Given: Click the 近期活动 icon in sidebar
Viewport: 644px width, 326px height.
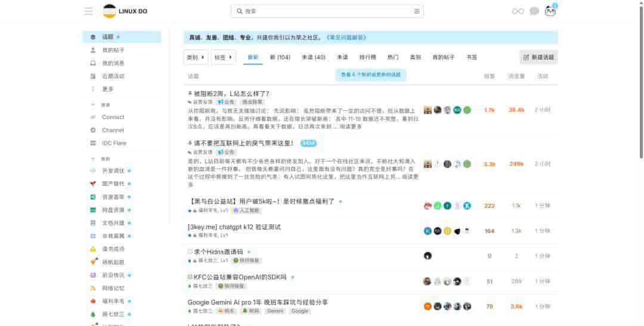Looking at the screenshot, I should [93, 76].
